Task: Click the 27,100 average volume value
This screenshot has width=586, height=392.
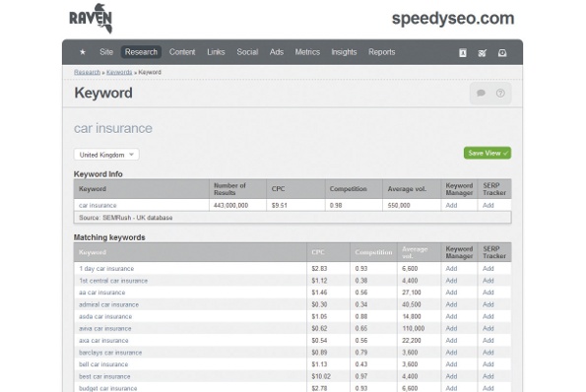Action: click(412, 293)
